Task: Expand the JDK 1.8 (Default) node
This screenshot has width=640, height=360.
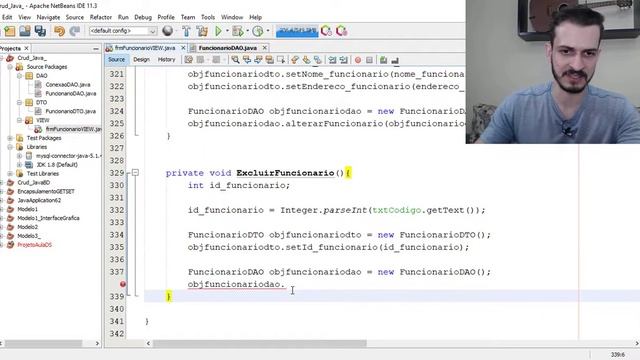Action: click(x=19, y=164)
